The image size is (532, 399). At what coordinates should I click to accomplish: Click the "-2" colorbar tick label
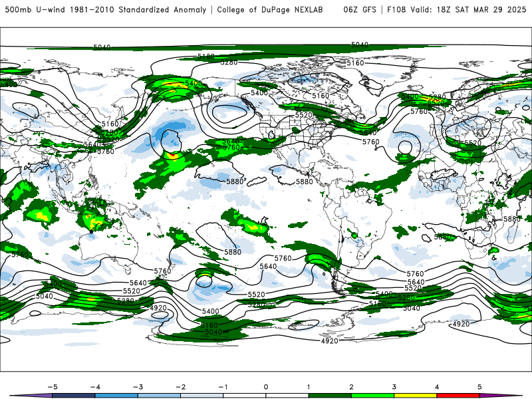click(x=180, y=387)
